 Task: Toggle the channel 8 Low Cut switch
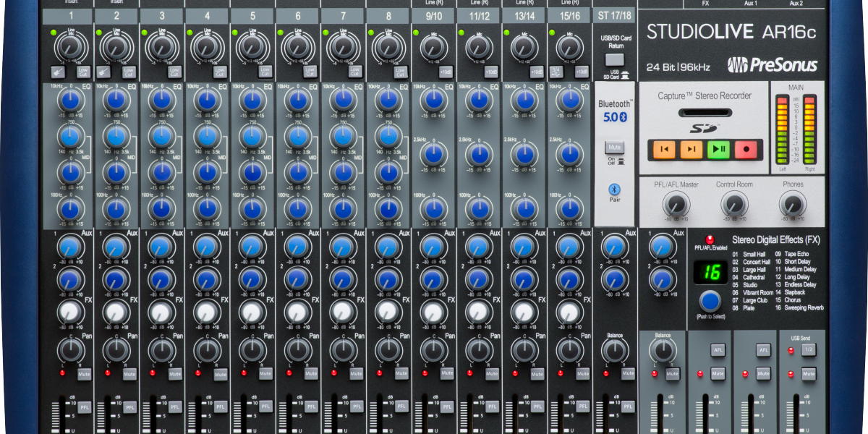click(x=401, y=72)
